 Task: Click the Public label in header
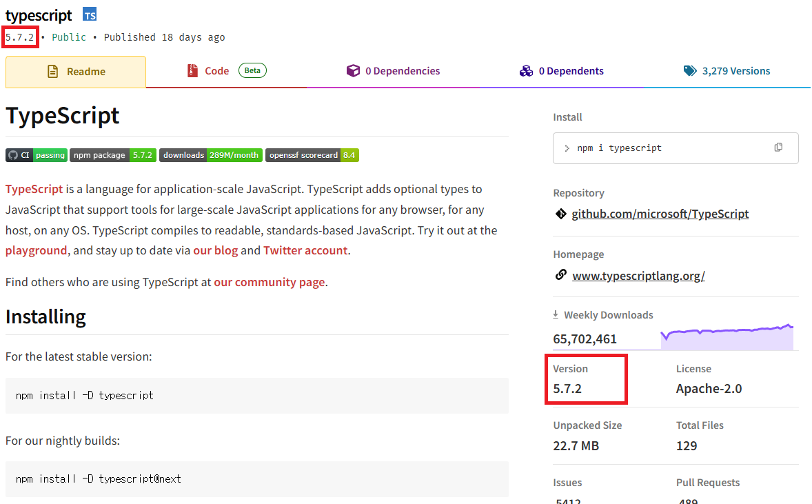coord(69,37)
